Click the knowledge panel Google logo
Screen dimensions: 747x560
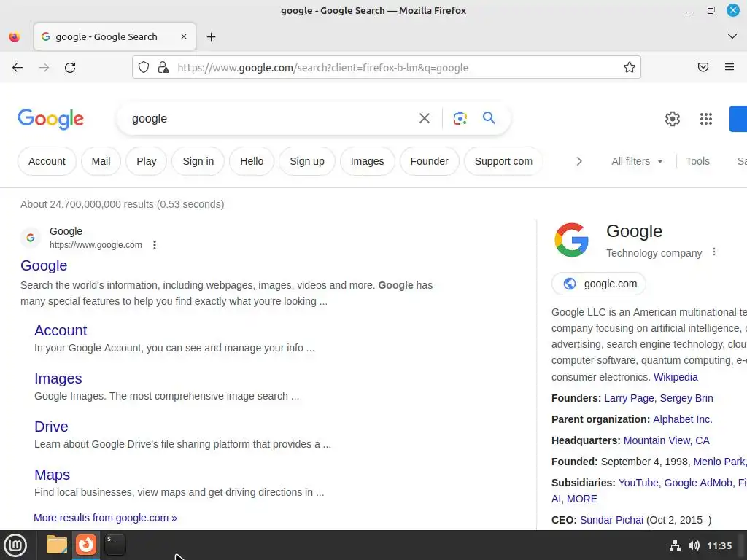tap(571, 240)
